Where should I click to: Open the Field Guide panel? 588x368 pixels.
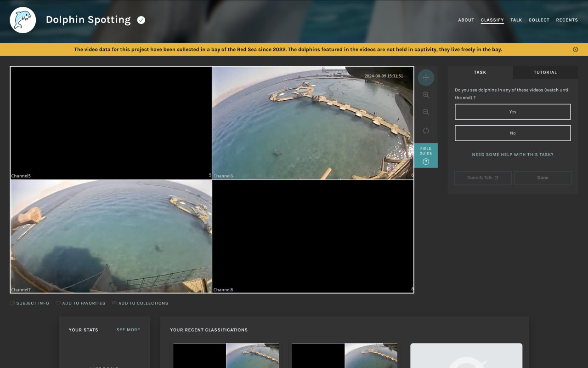[x=426, y=155]
